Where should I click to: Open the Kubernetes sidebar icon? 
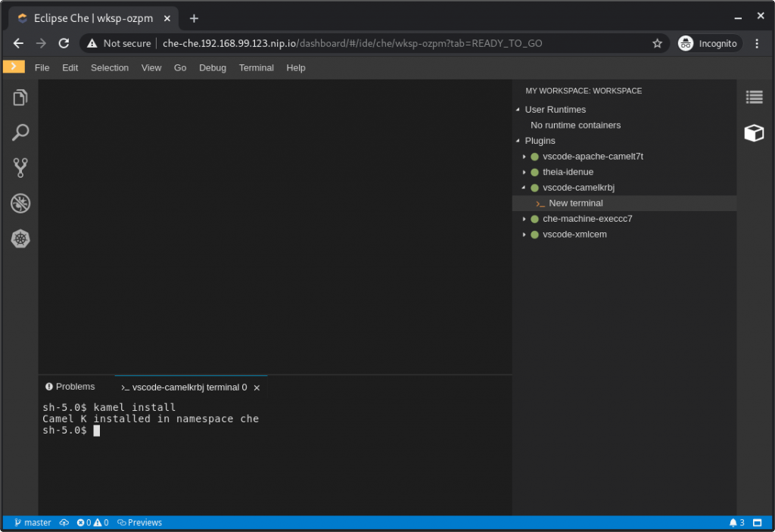tap(20, 238)
